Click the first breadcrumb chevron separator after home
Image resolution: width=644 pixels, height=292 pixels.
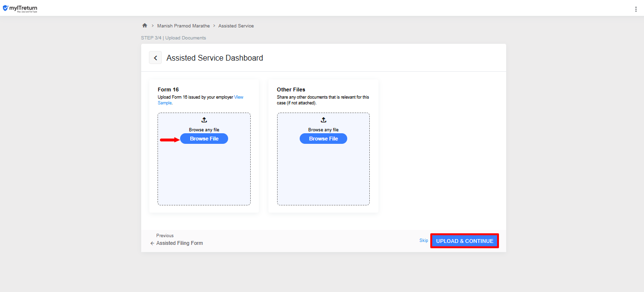click(152, 26)
